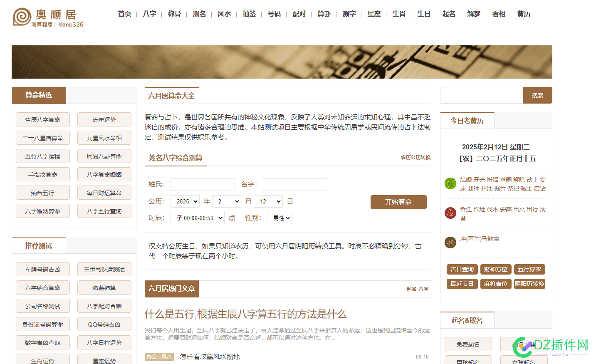Open QQ号码吉凶 test
This screenshot has width=596, height=364.
tap(104, 324)
